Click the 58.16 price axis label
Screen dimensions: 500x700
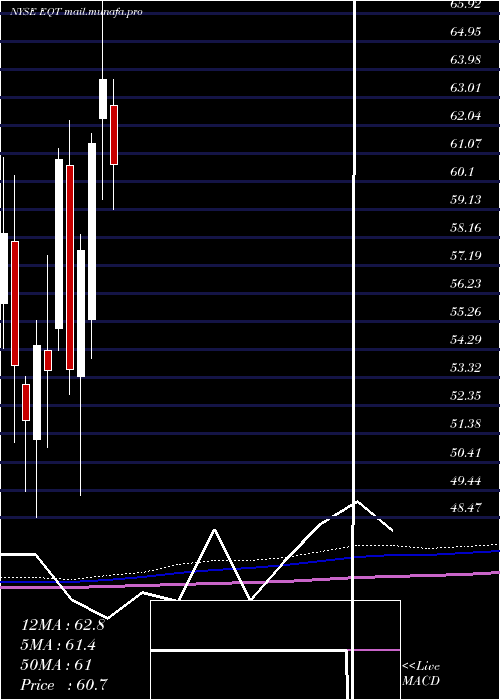(466, 228)
